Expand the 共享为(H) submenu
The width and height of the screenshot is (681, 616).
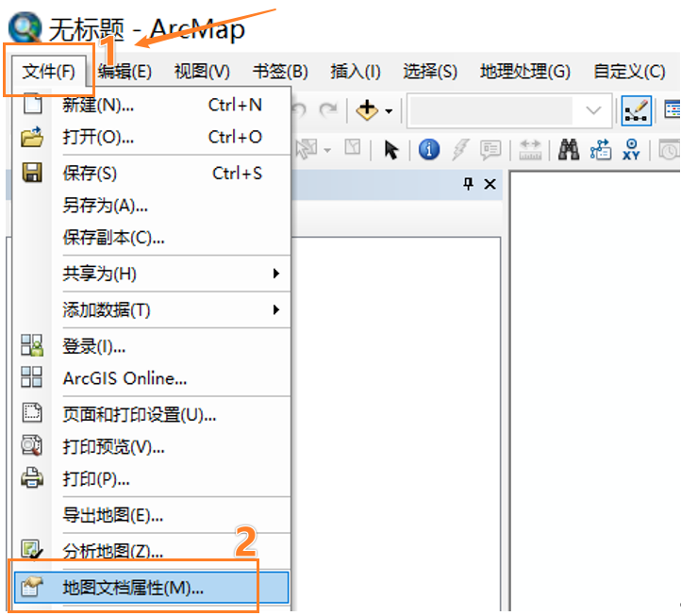pos(151,274)
